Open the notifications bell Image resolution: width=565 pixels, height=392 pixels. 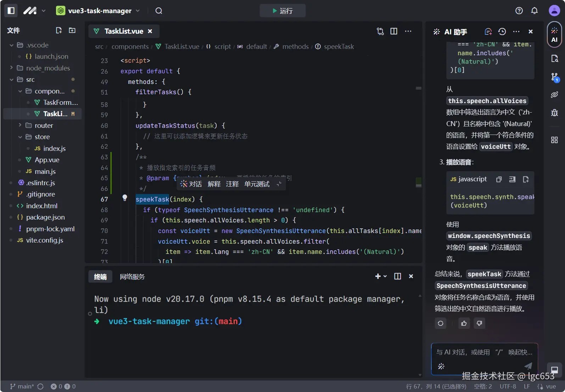point(534,11)
